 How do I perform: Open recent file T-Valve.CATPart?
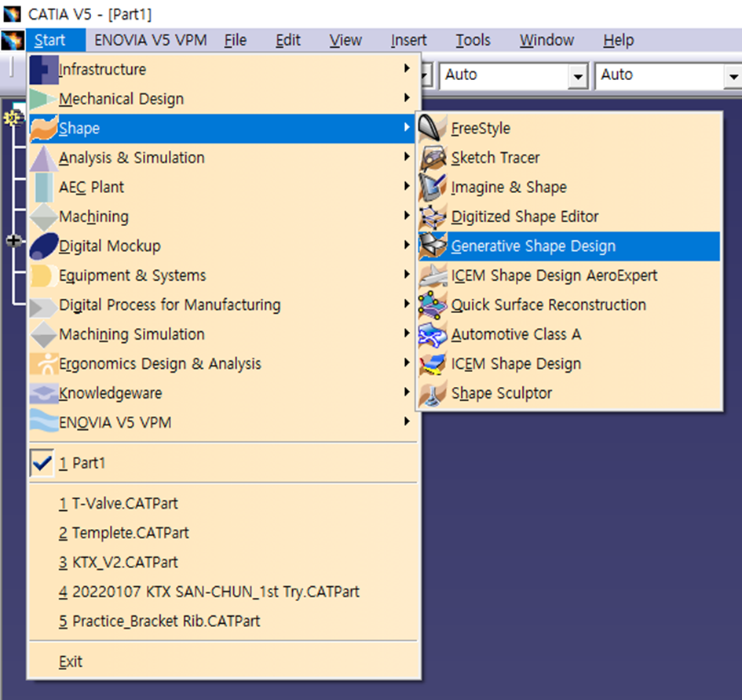223,504
